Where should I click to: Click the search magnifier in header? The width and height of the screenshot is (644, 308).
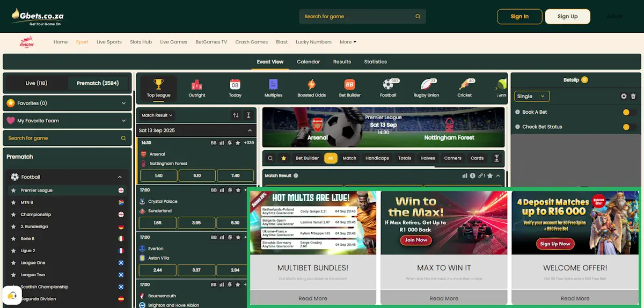tap(418, 17)
